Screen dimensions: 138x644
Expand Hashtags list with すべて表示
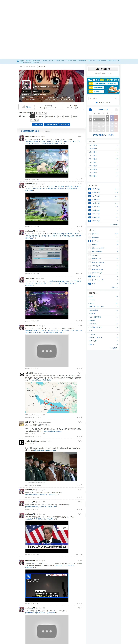click(x=114, y=348)
